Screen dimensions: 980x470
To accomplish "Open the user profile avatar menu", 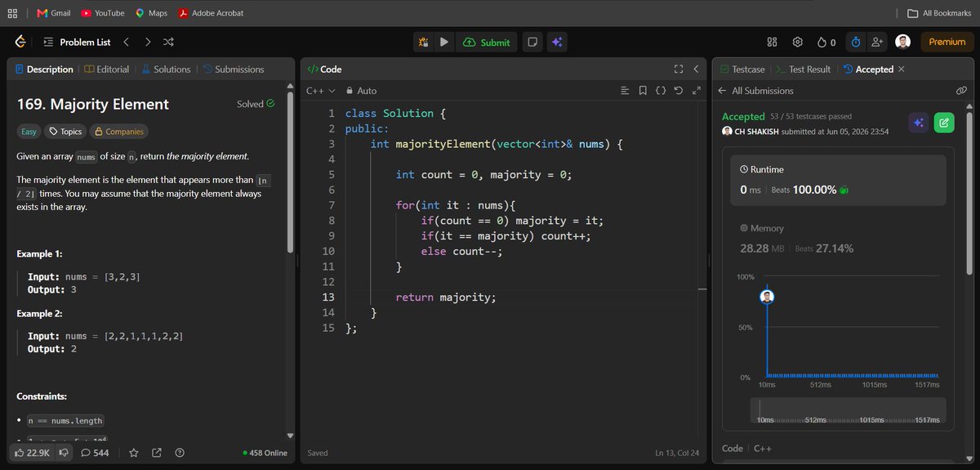I will (902, 42).
